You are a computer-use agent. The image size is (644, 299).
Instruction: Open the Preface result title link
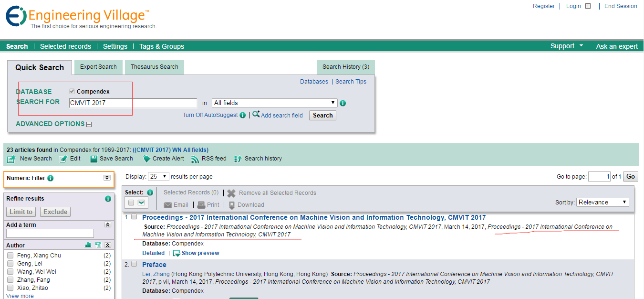click(x=154, y=265)
